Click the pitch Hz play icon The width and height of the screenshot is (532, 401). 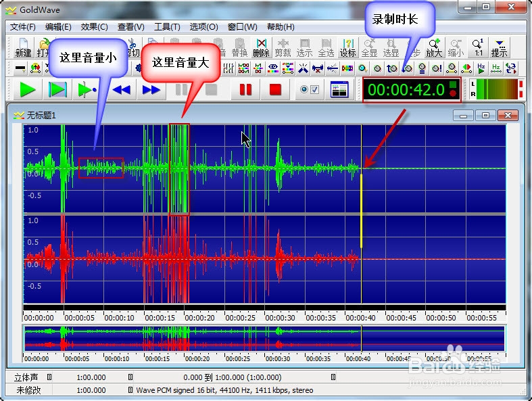[481, 68]
